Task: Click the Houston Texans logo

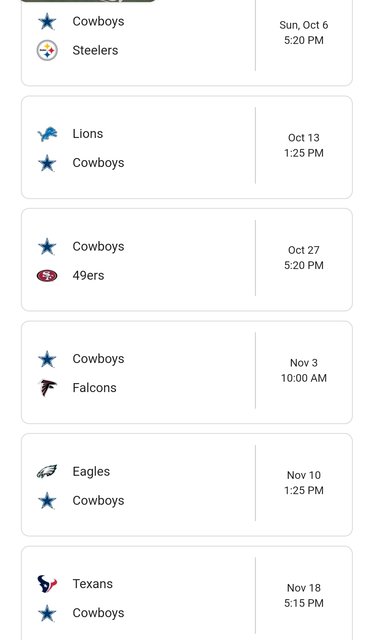Action: click(x=47, y=584)
